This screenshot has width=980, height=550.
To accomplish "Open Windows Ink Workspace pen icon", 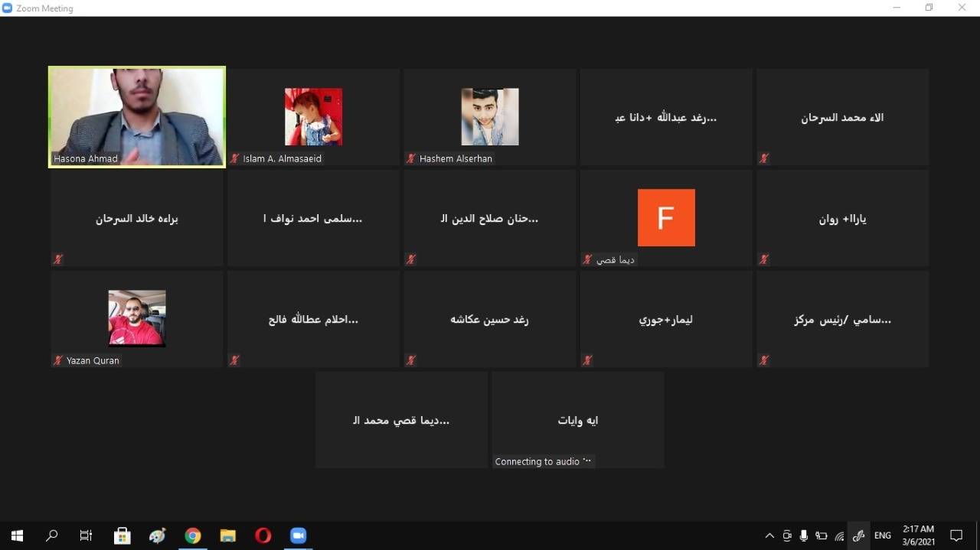I will [858, 535].
